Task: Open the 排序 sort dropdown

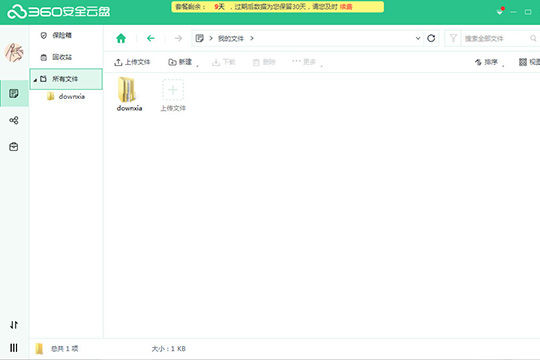Action: pos(489,62)
